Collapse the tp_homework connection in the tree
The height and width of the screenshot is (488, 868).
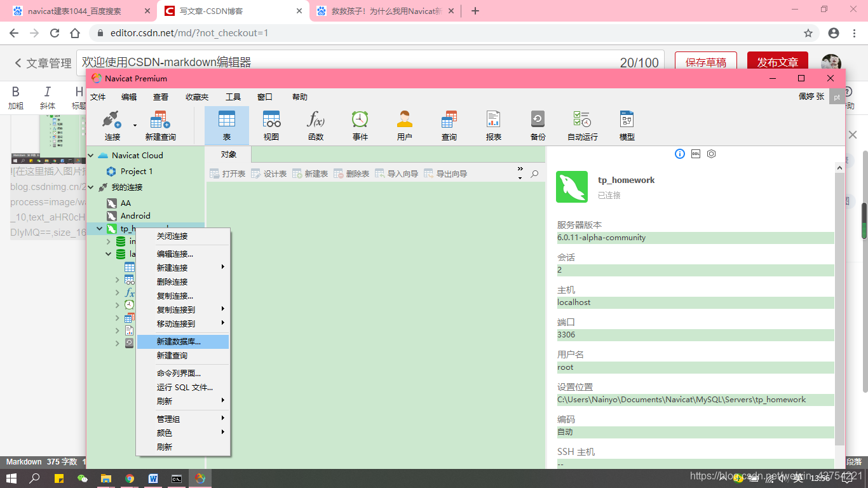coord(100,228)
